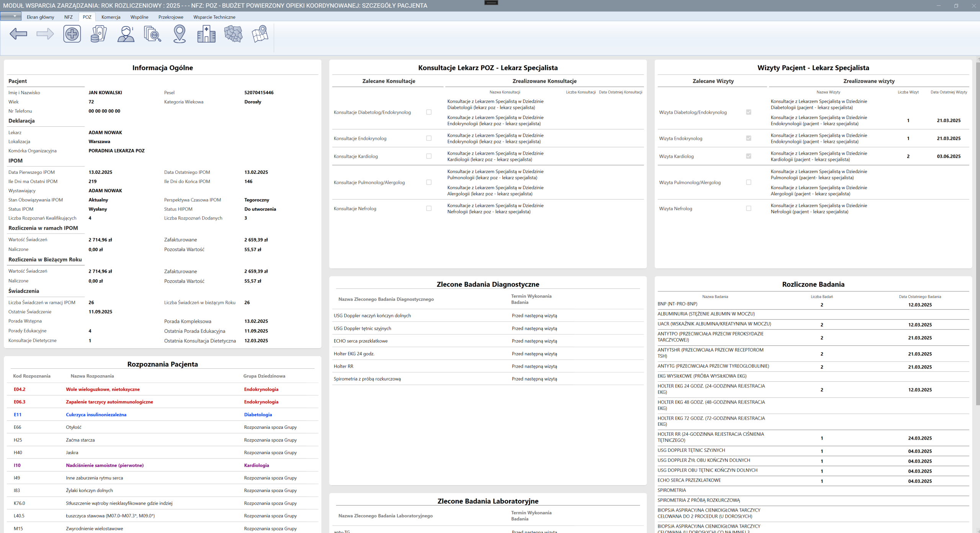Open the hospital building icon
The width and height of the screenshot is (980, 533).
pos(206,34)
